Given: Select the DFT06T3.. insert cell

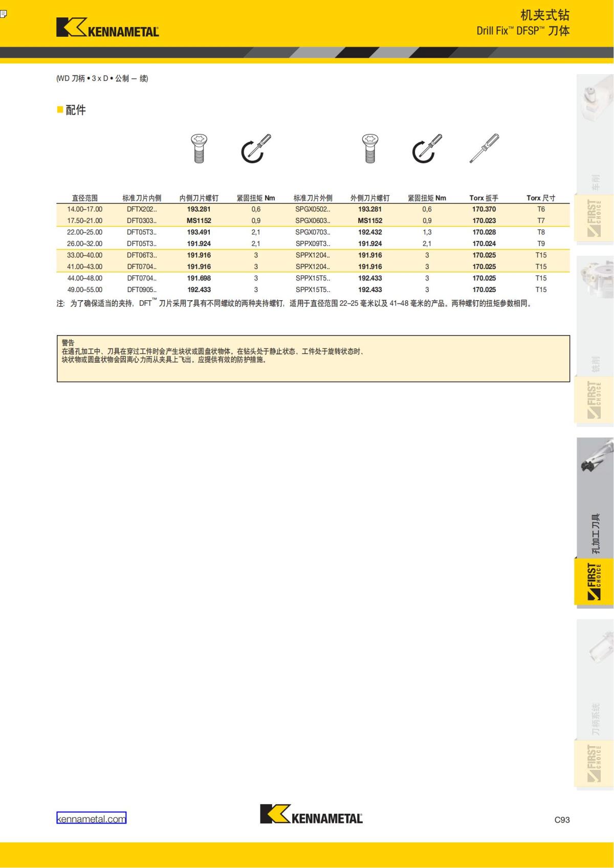Looking at the screenshot, I should 142,255.
